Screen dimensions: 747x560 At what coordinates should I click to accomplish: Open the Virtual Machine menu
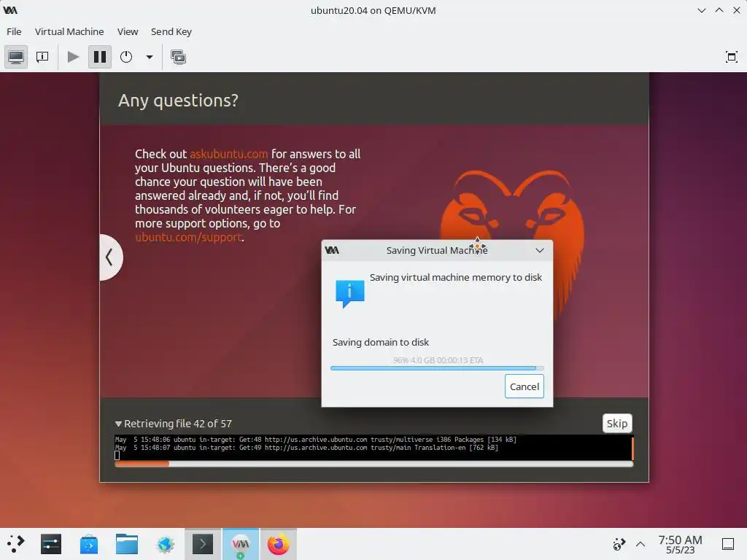point(69,31)
